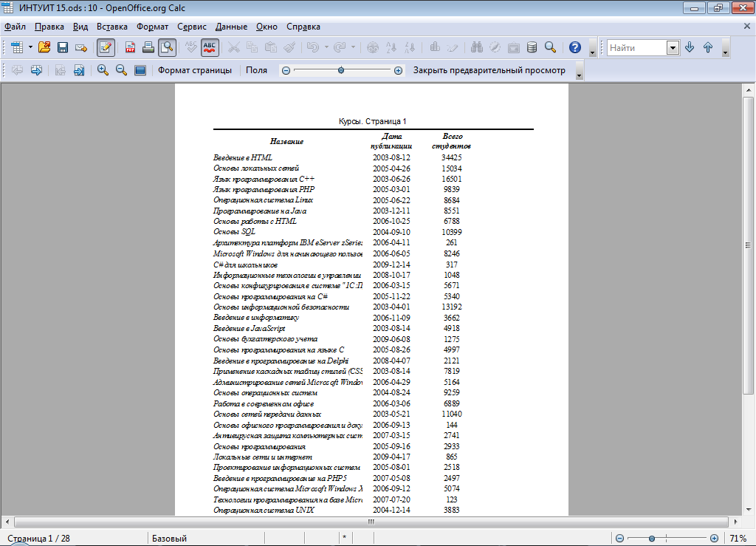Click the Save floppy disk icon
The height and width of the screenshot is (546, 756).
63,47
